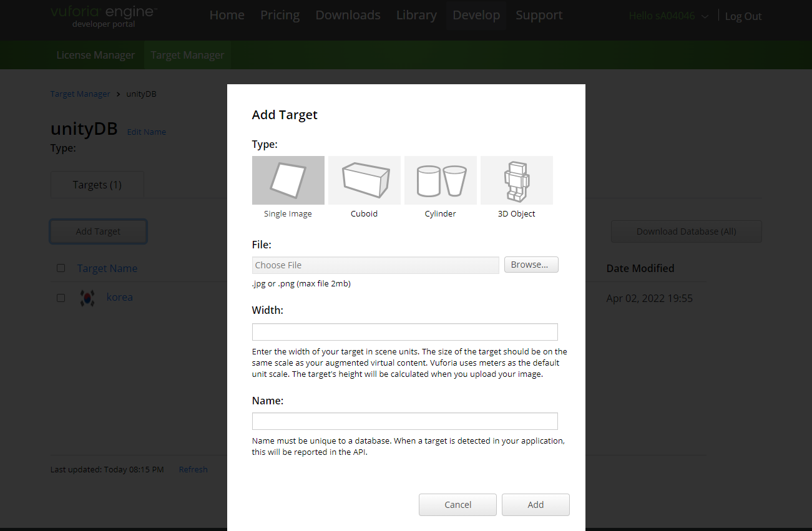Follow the Target Manager breadcrumb link
This screenshot has width=812, height=531.
[x=80, y=94]
